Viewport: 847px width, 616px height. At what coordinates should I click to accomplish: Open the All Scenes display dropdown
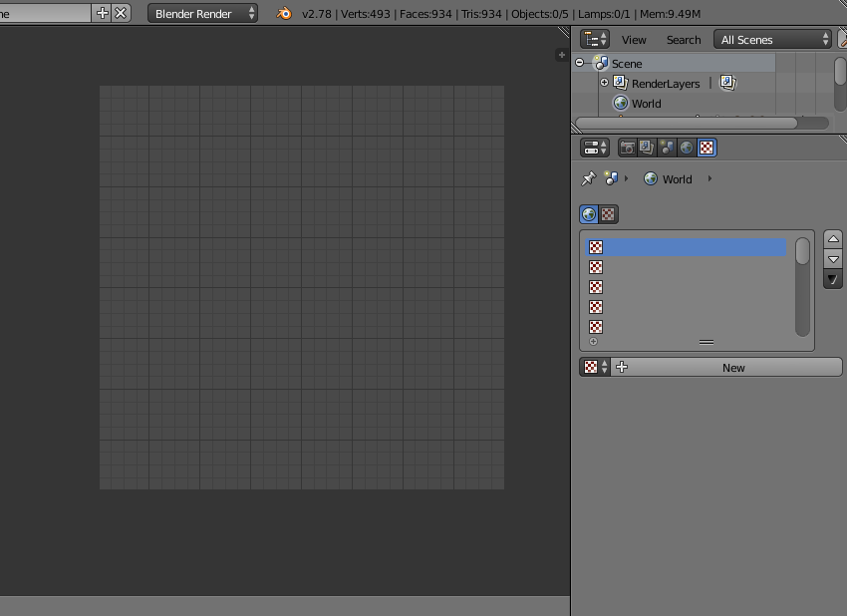click(772, 40)
